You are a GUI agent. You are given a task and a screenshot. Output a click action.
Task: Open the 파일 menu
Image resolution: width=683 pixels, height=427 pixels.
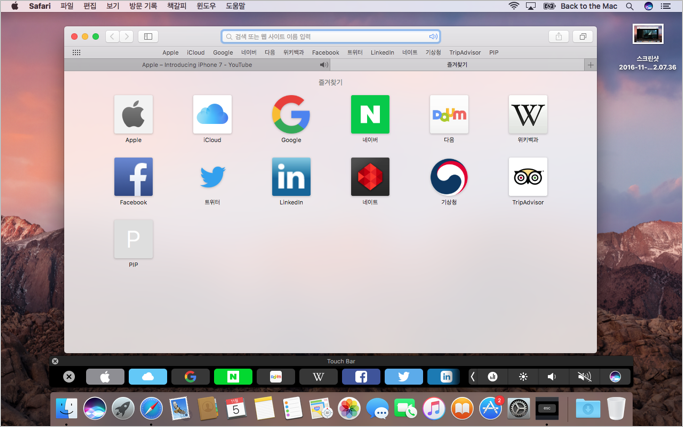click(67, 6)
